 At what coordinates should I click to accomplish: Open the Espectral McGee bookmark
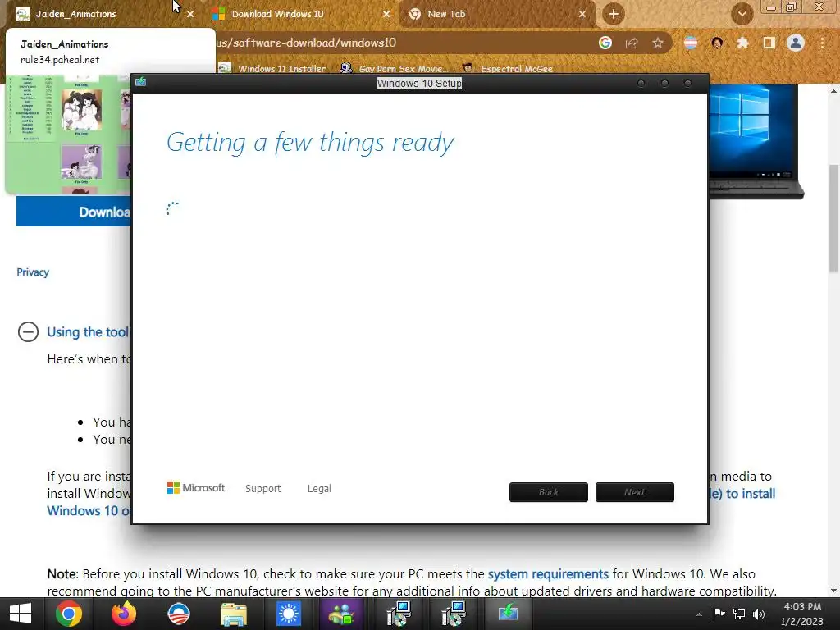point(508,69)
